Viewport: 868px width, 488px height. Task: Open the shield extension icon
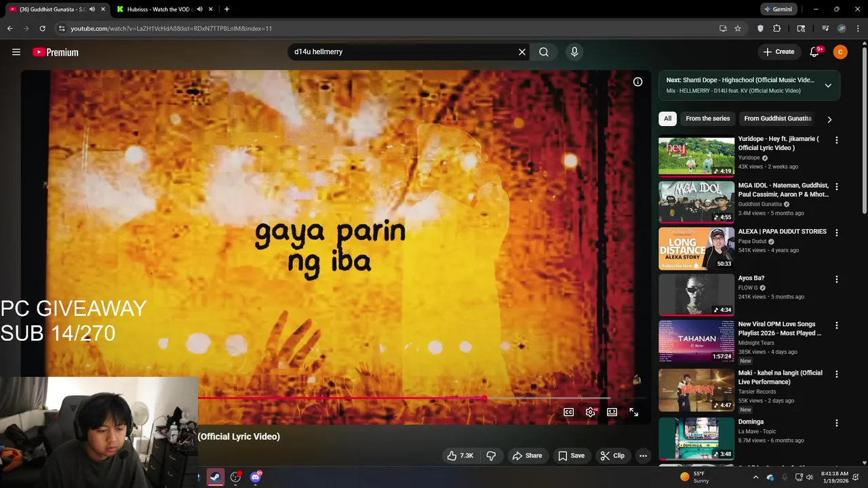point(760,28)
